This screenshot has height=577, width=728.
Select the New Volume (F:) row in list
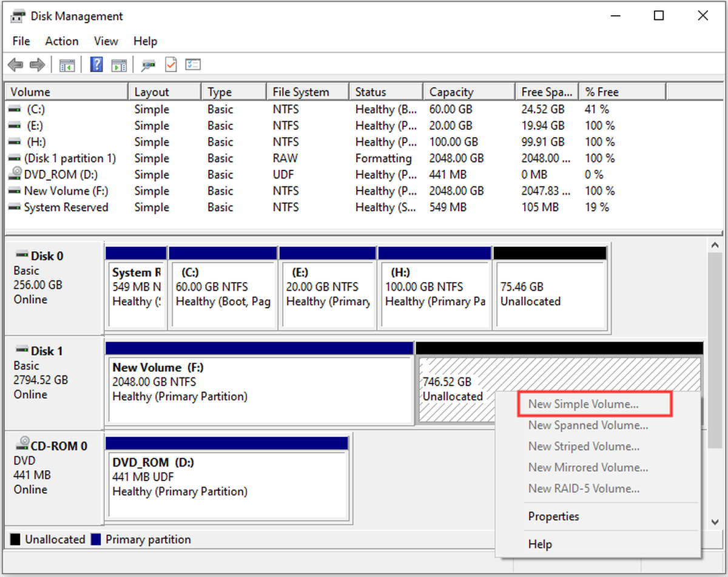point(364,191)
